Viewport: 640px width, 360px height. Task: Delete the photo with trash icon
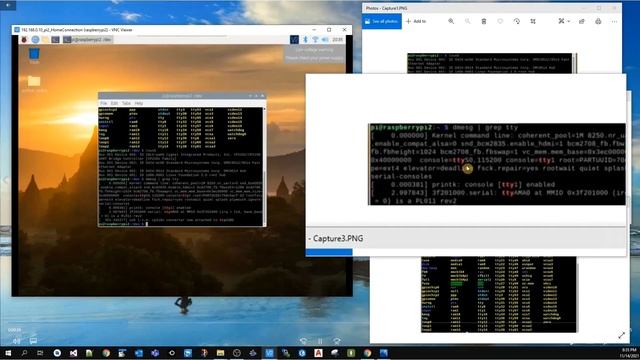point(484,21)
